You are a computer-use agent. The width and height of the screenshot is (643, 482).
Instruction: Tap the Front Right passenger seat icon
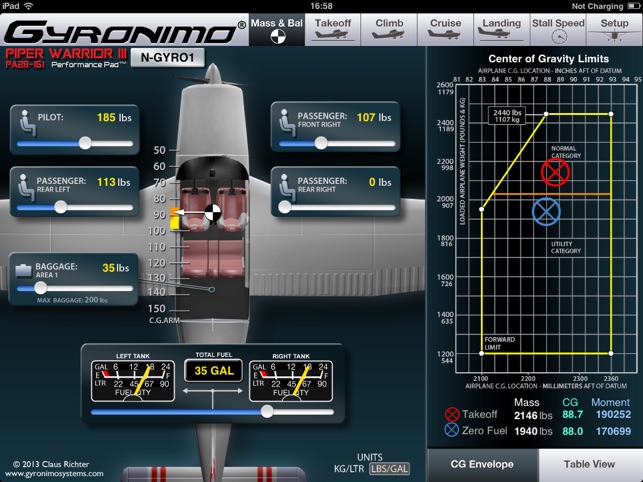tap(287, 123)
